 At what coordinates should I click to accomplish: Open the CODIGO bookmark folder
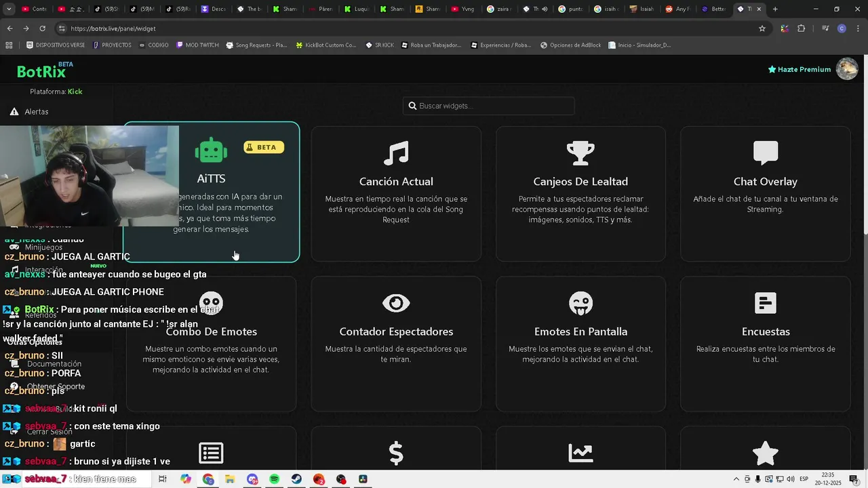click(x=154, y=45)
